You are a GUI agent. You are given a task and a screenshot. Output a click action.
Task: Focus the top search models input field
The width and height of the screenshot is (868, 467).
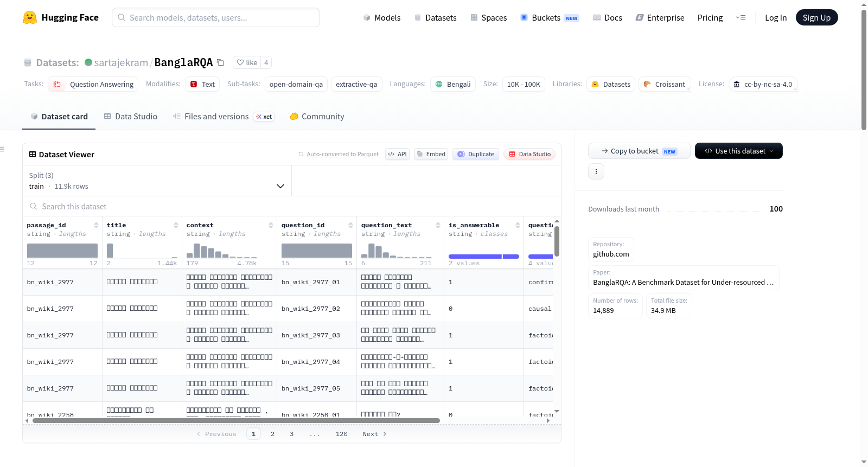pos(216,17)
